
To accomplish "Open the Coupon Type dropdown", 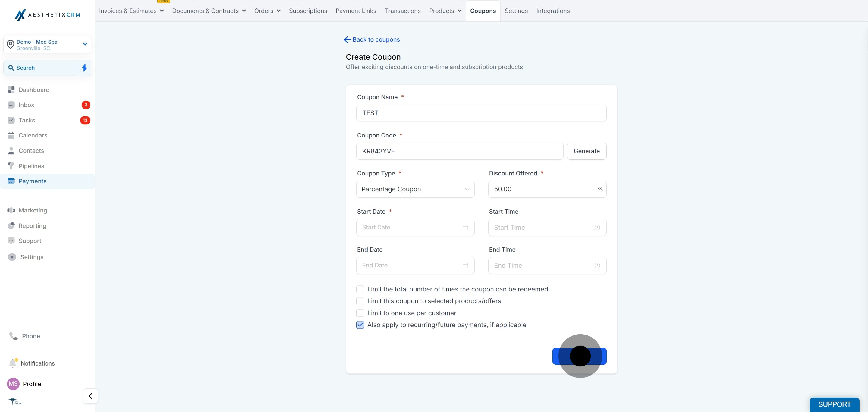I will [415, 189].
